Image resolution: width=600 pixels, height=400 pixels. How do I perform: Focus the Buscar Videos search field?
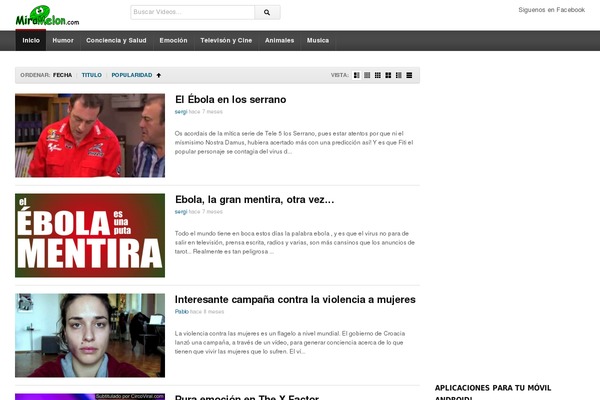[x=192, y=12]
